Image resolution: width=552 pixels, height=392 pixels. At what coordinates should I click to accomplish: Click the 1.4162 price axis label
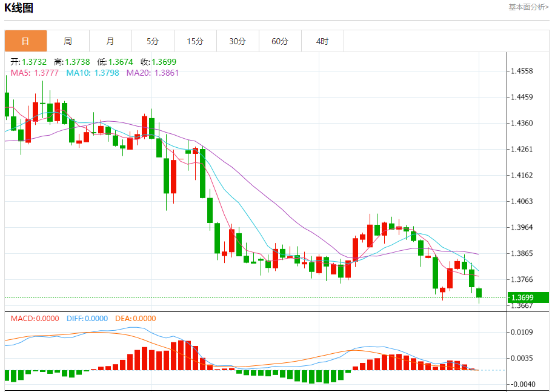click(x=522, y=175)
